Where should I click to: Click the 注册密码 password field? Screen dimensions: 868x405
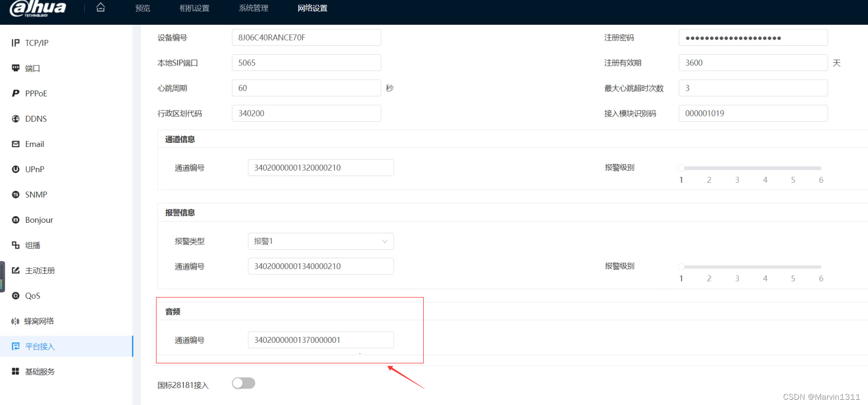[753, 37]
